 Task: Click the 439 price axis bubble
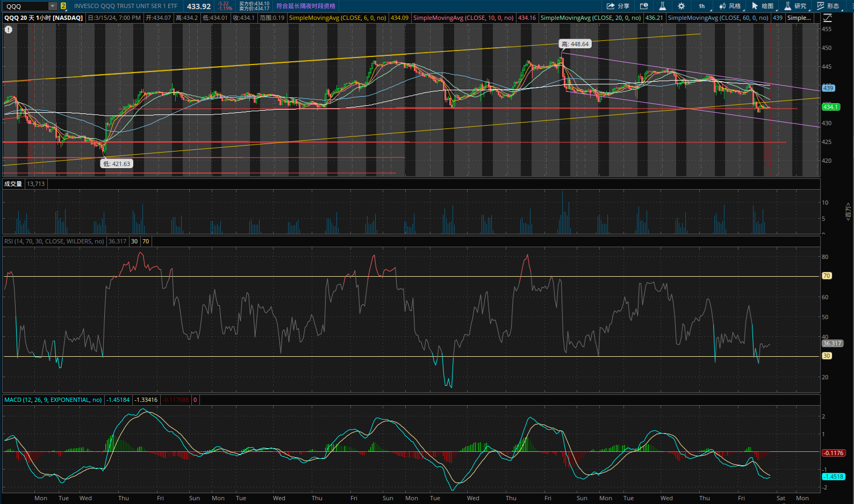coord(828,88)
